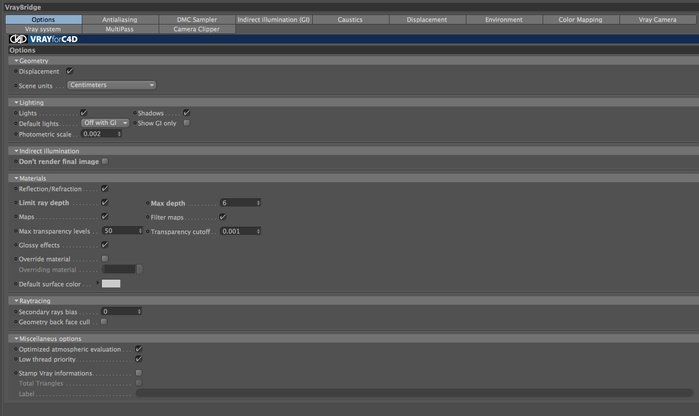Viewport: 699px width, 416px height.
Task: Open the Default lights dropdown
Action: (x=105, y=123)
